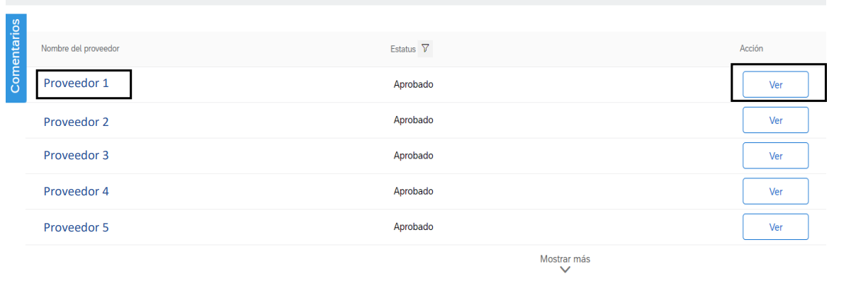The image size is (868, 298).
Task: Open the Proveedor 1 link
Action: pos(77,83)
